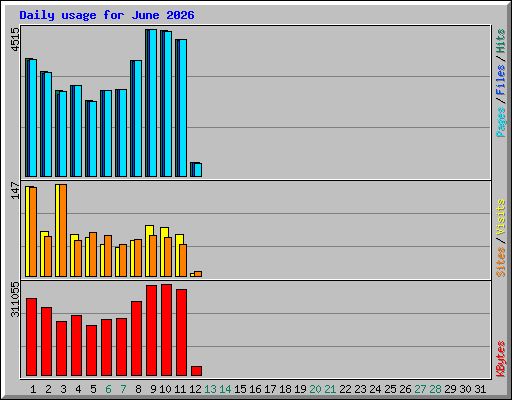Select the day 9 cyan pages bar
Image resolution: width=512 pixels, height=400 pixels.
tap(153, 103)
